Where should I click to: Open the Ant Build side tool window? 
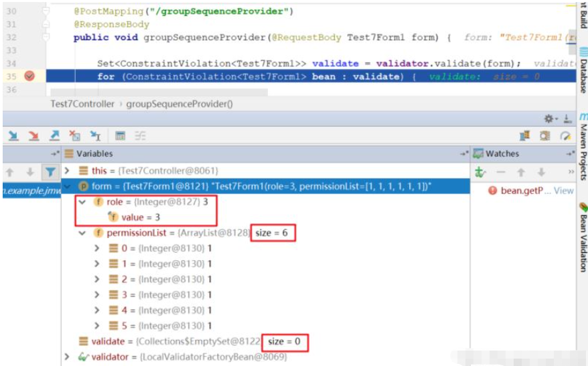pyautogui.click(x=583, y=14)
